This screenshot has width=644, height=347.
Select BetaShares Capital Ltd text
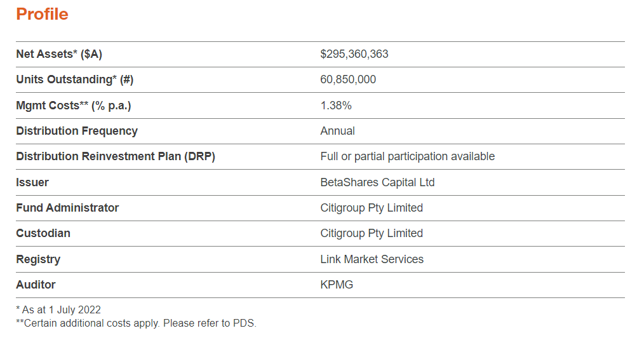pyautogui.click(x=377, y=182)
